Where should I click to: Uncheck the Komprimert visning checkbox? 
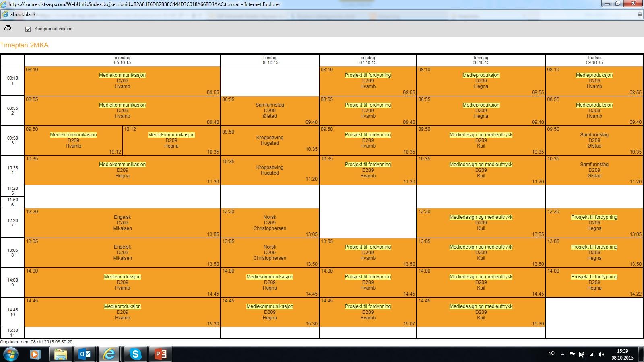tap(28, 29)
